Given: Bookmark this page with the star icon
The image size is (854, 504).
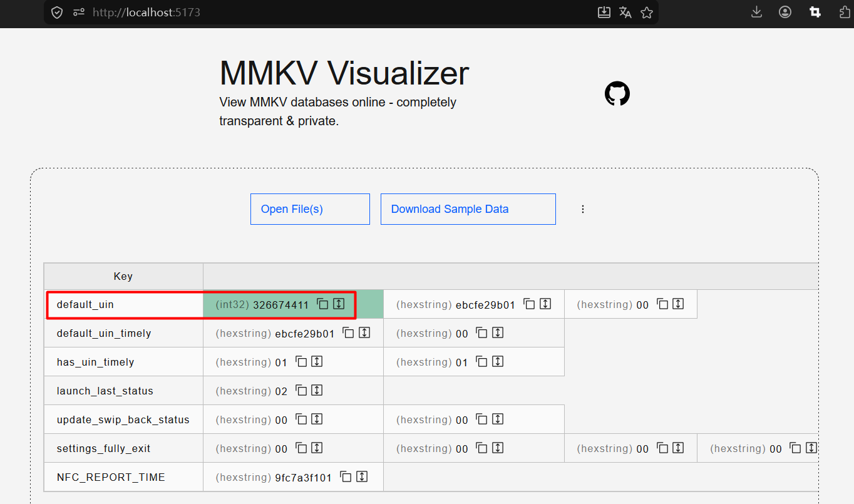Looking at the screenshot, I should [x=647, y=12].
